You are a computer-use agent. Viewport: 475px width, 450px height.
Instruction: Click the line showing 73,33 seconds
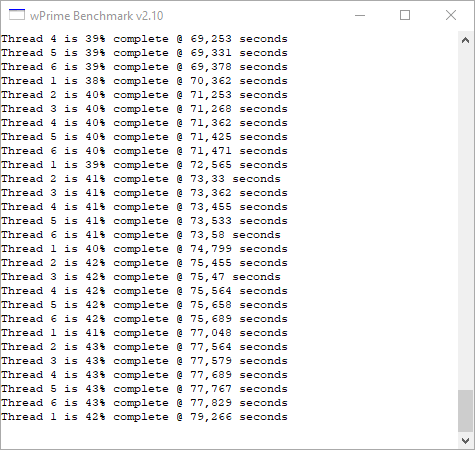coord(141,179)
